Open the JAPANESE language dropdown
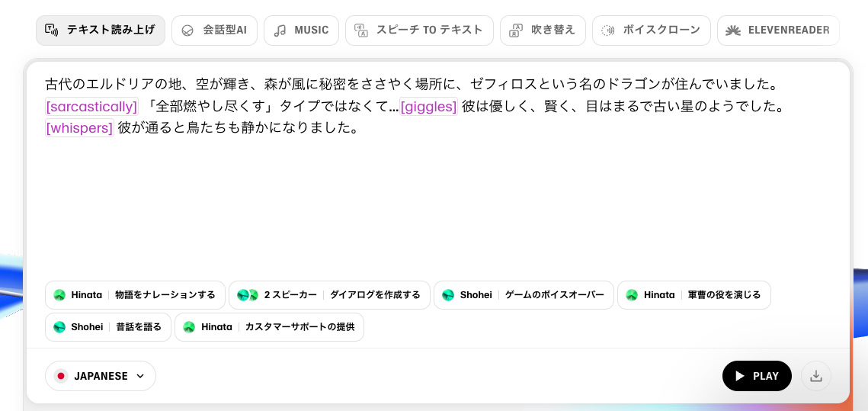Screen dimensions: 868x411 pos(100,376)
